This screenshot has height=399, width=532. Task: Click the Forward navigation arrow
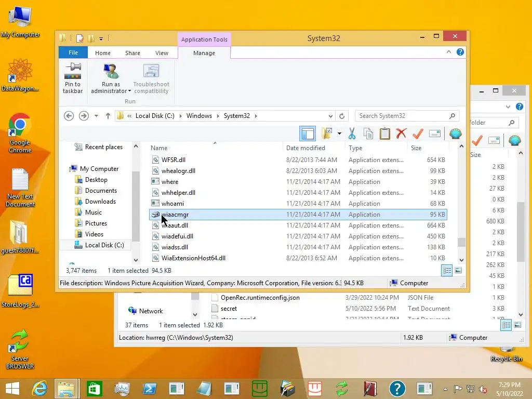pos(84,116)
